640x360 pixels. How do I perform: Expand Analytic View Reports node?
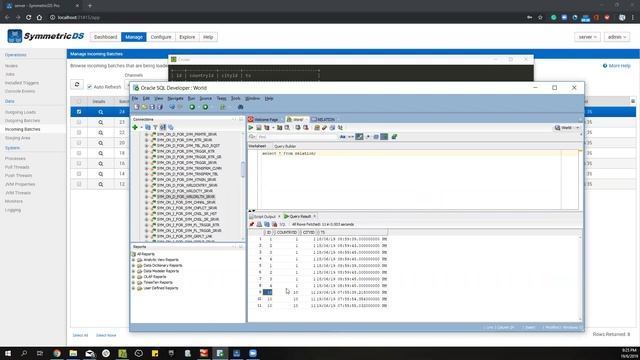click(133, 260)
